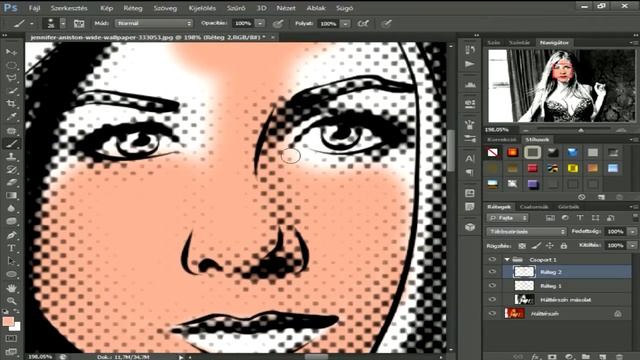Open the brush panel toggle icon
This screenshot has width=640, height=360.
(x=79, y=23)
